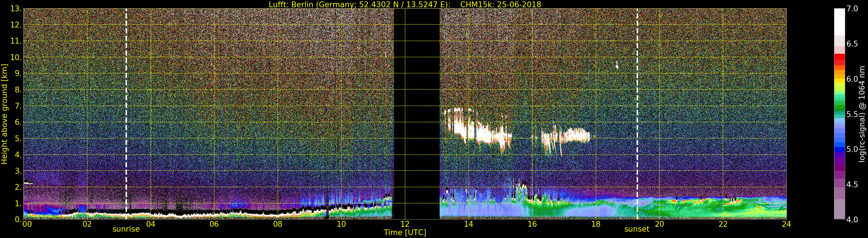Click the "4.5" colorbar tick label
Screen dimensions: 868x238
point(852,185)
